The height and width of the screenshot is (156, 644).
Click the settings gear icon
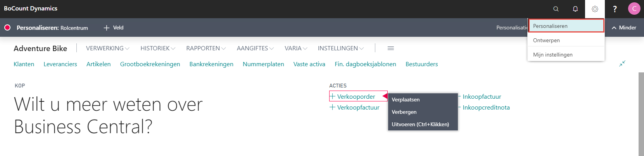pyautogui.click(x=595, y=9)
